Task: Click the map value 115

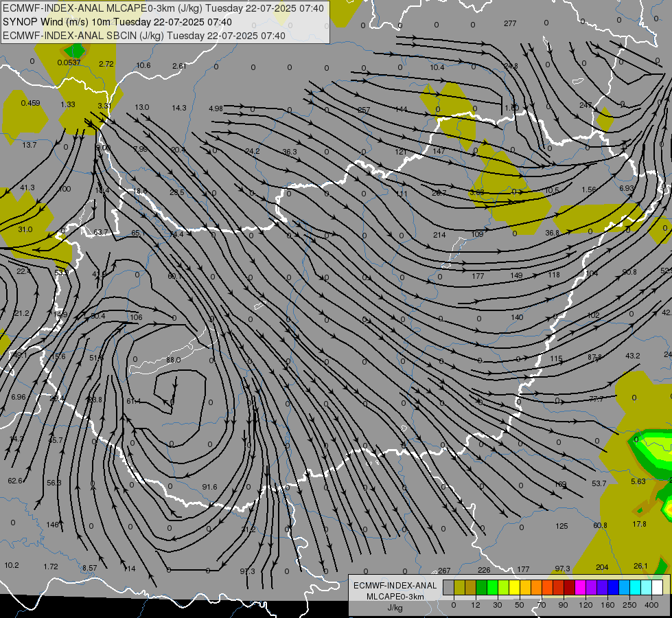Action: coord(556,358)
